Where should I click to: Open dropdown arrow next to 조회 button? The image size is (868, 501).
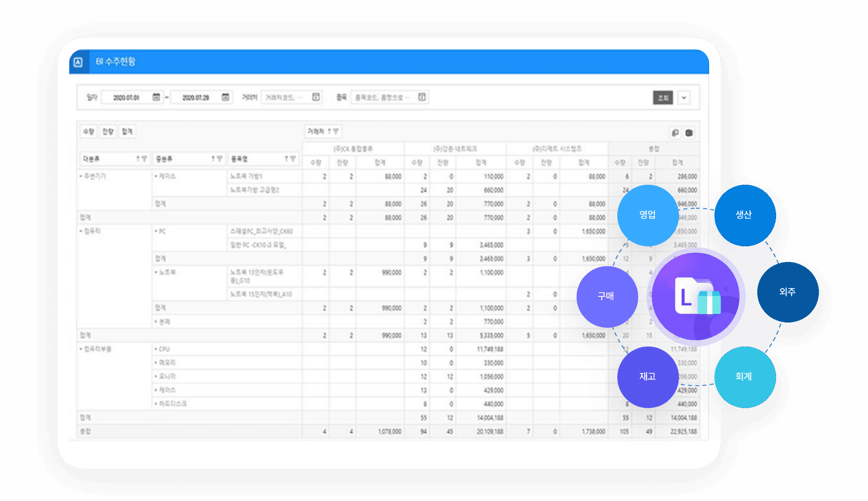coord(684,98)
